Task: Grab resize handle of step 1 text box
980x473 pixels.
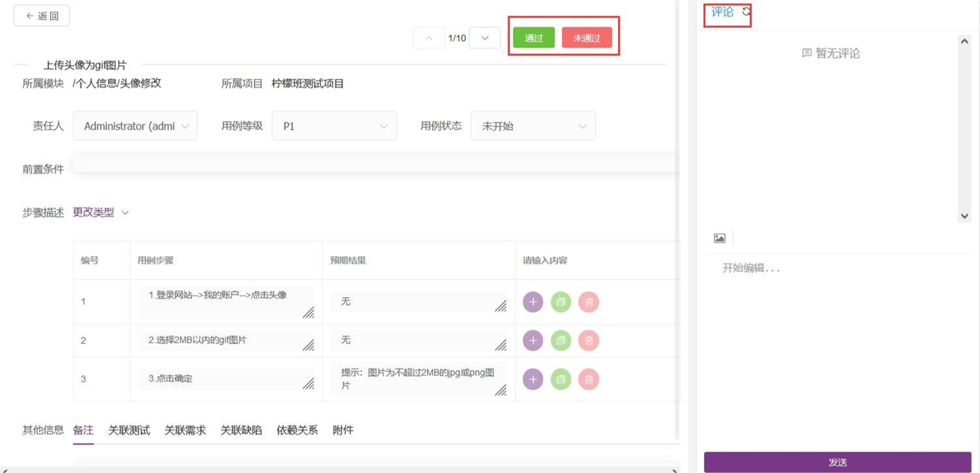Action: pos(309,312)
